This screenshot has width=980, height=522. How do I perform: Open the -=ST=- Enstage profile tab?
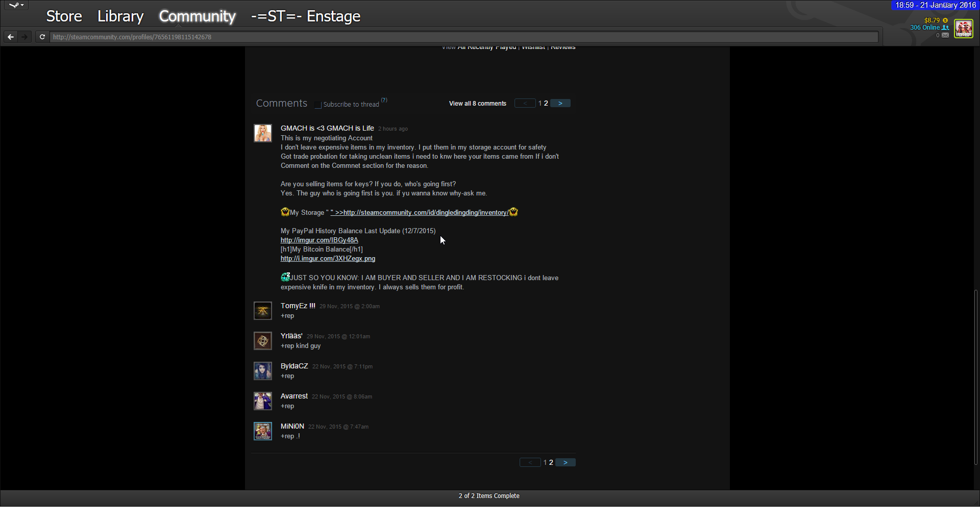(x=305, y=16)
